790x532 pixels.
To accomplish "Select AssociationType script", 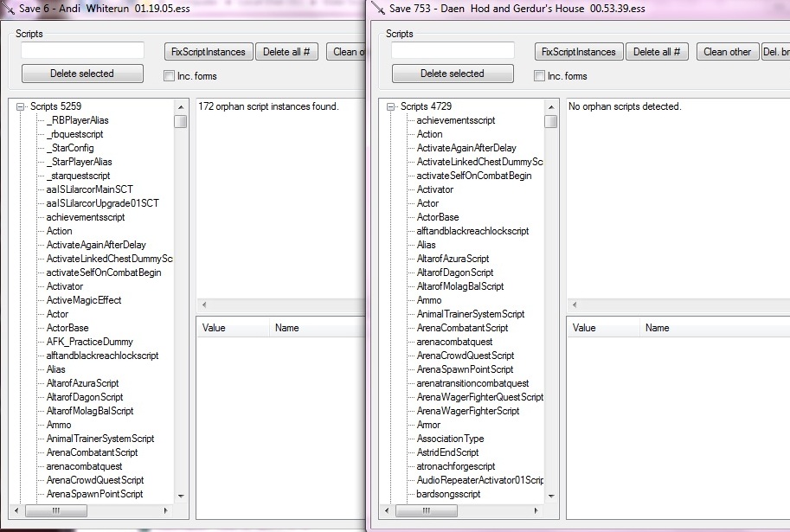I will click(x=451, y=439).
